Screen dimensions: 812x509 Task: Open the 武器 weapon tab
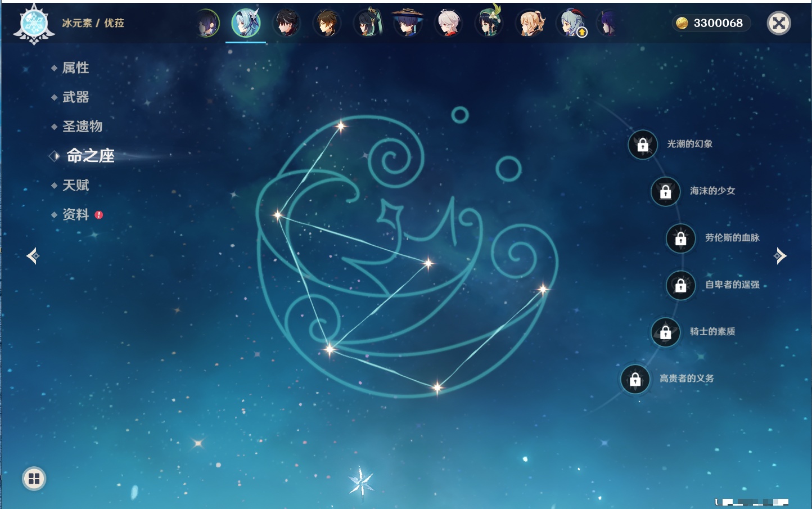click(x=75, y=97)
